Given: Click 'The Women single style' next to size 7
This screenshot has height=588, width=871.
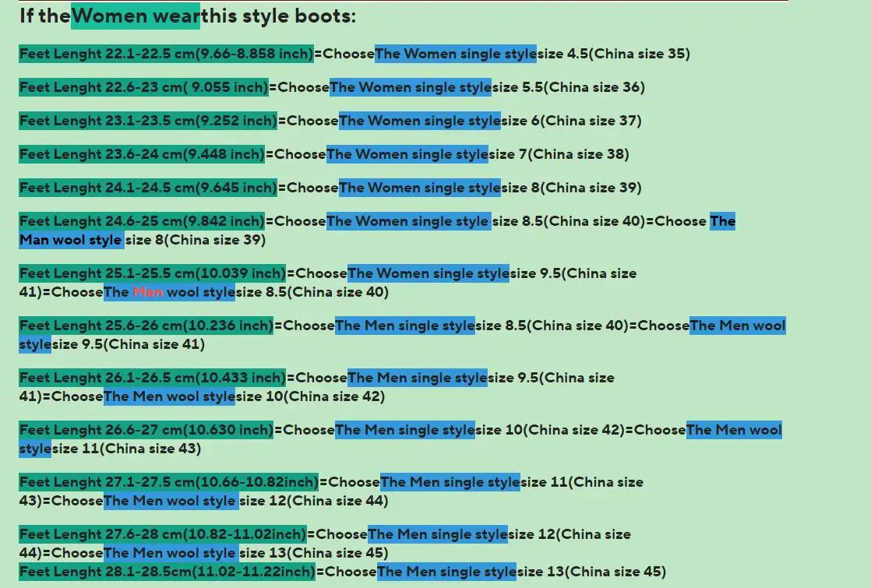Looking at the screenshot, I should click(407, 154).
